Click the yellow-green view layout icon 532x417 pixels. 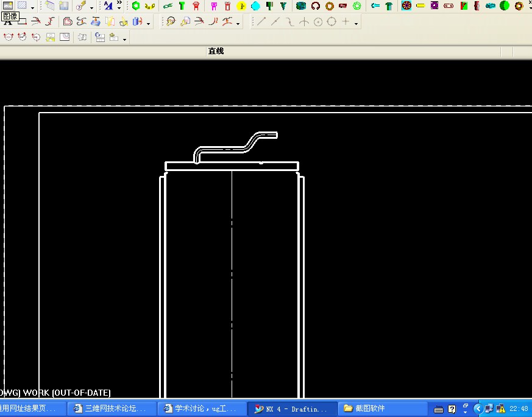coord(50,37)
